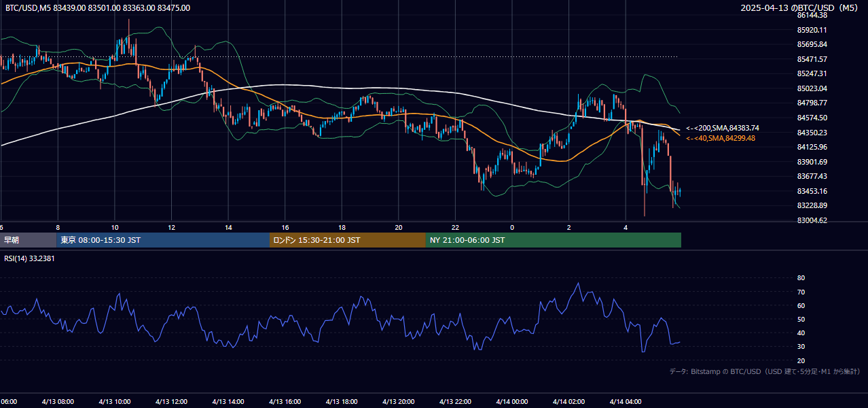
Task: Click price axis value 85247.31
Action: 812,73
